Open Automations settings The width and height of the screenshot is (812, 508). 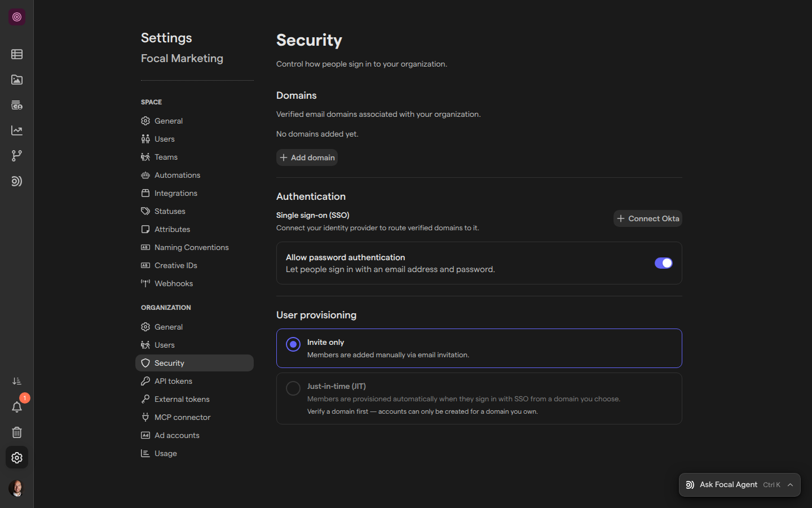195,175
